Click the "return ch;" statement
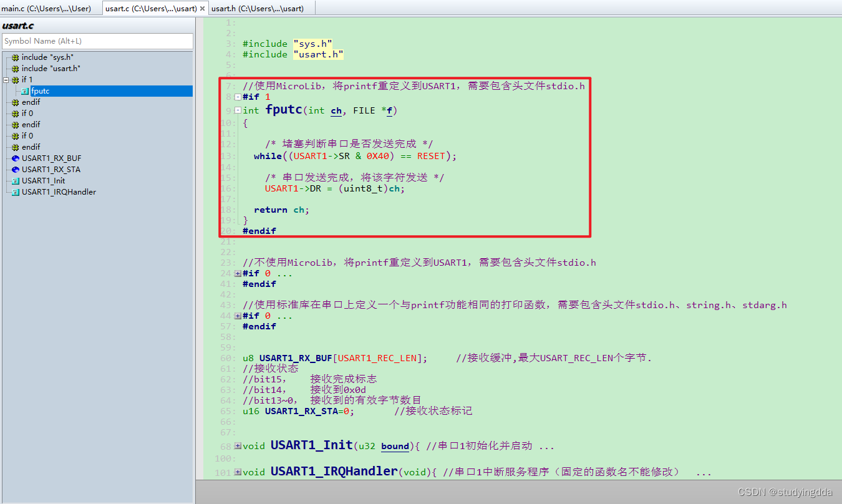This screenshot has width=842, height=504. (x=281, y=210)
